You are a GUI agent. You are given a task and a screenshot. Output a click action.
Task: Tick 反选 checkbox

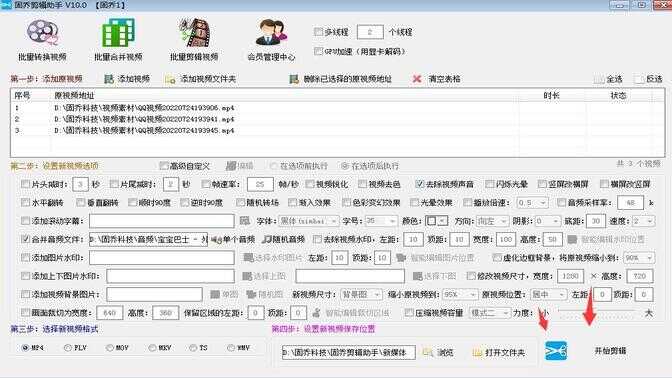click(x=639, y=79)
